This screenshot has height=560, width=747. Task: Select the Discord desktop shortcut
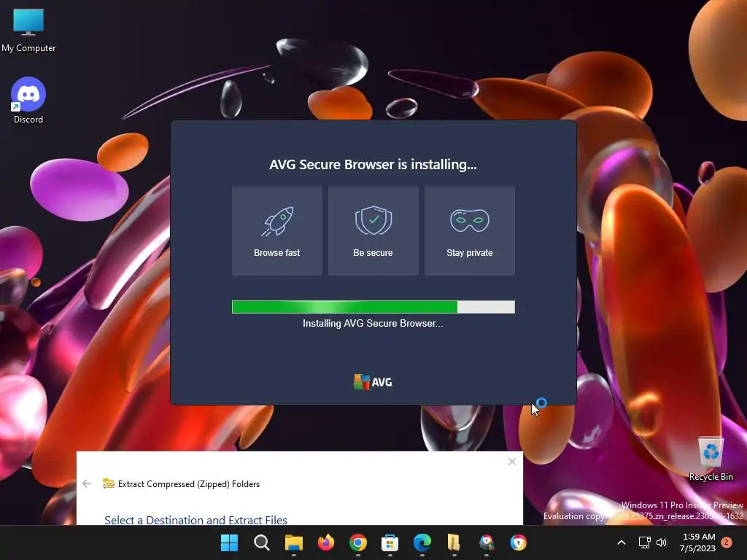coord(28,101)
